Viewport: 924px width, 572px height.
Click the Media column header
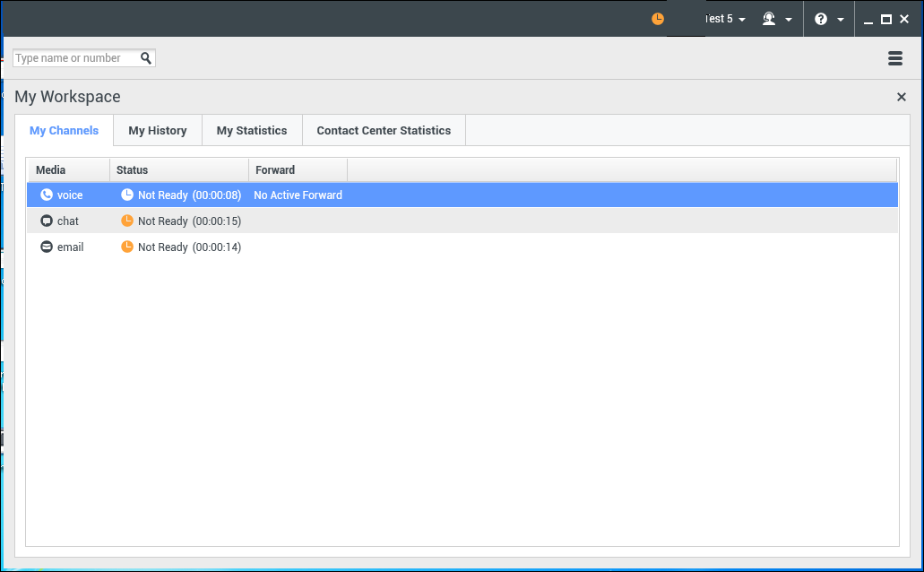click(68, 169)
